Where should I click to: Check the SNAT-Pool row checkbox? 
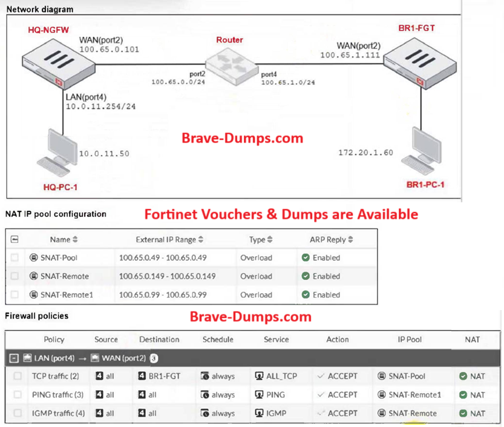[x=15, y=258]
